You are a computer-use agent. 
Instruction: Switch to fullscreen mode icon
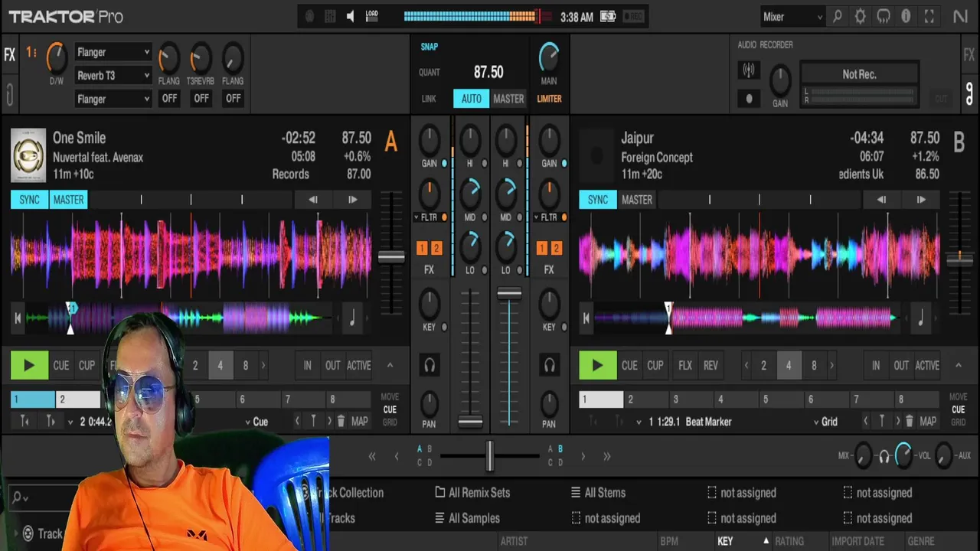click(929, 17)
